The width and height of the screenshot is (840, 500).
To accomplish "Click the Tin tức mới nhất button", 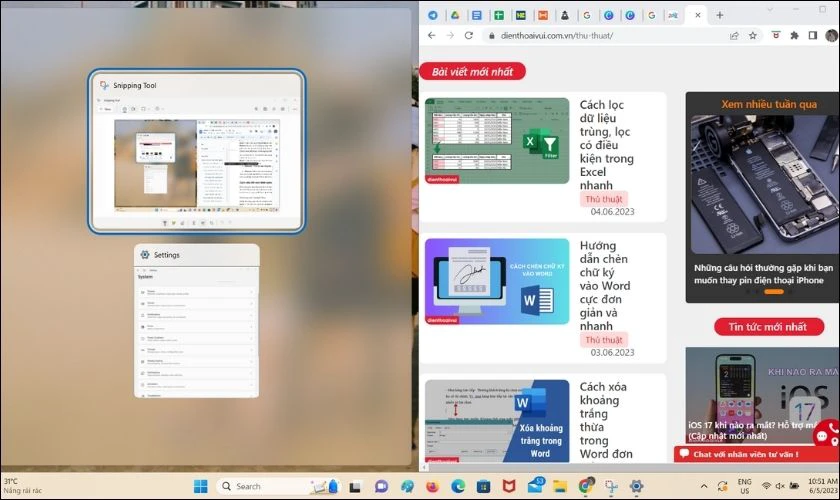I will pos(769,326).
